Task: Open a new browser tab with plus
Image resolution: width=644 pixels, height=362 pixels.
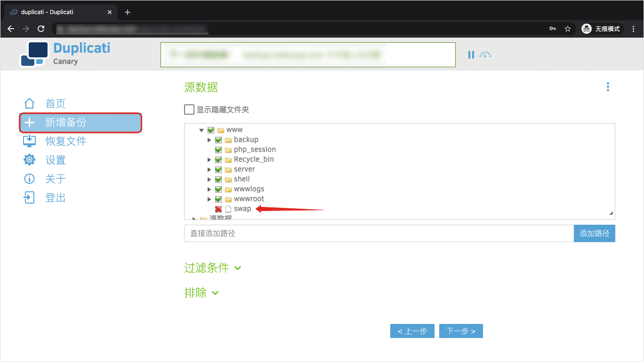Action: pyautogui.click(x=128, y=12)
